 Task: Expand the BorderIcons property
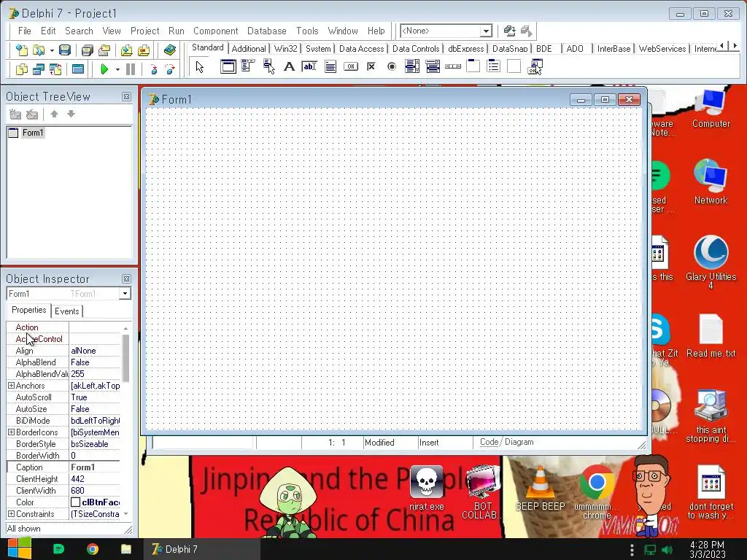pos(11,432)
